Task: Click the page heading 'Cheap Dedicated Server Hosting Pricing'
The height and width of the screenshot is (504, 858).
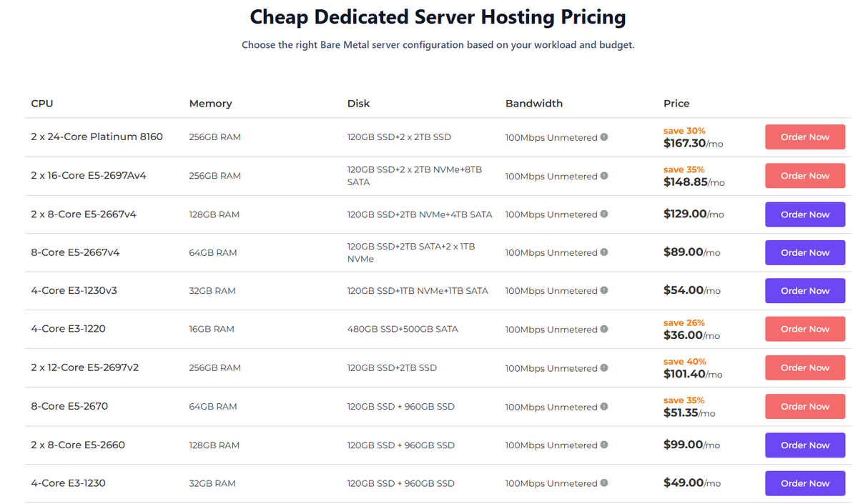Action: coord(438,16)
